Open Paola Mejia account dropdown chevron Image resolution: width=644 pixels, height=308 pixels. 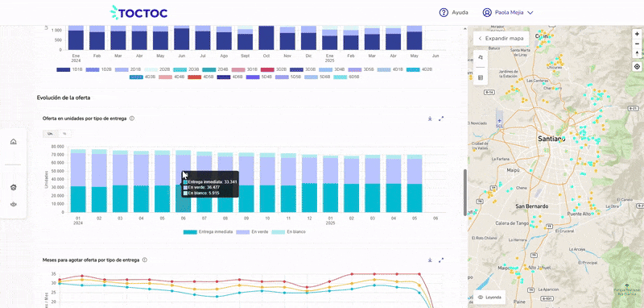pyautogui.click(x=530, y=13)
